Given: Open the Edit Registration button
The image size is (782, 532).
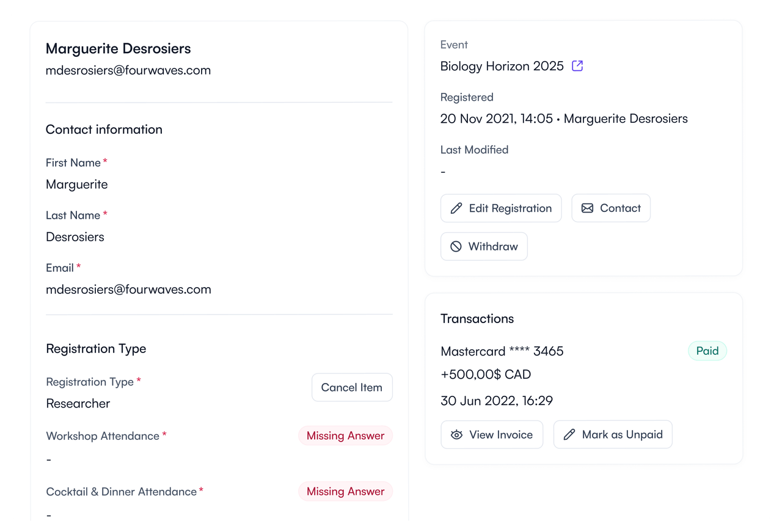Looking at the screenshot, I should 501,208.
